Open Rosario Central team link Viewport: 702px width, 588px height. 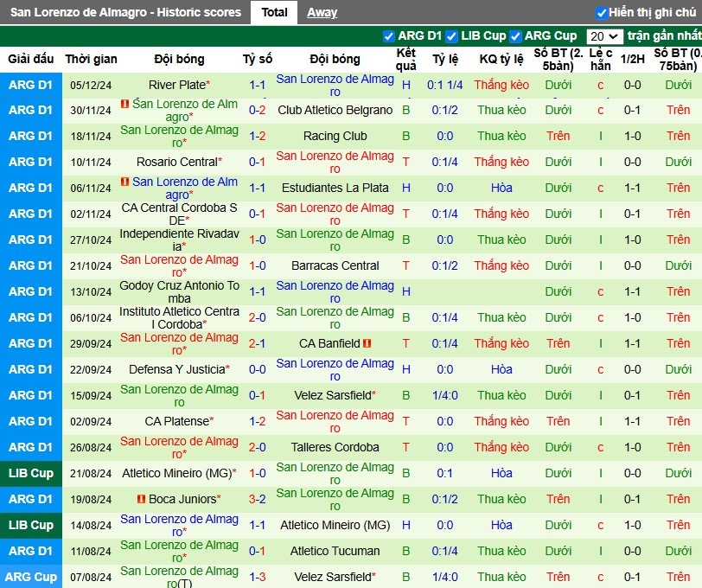point(179,162)
